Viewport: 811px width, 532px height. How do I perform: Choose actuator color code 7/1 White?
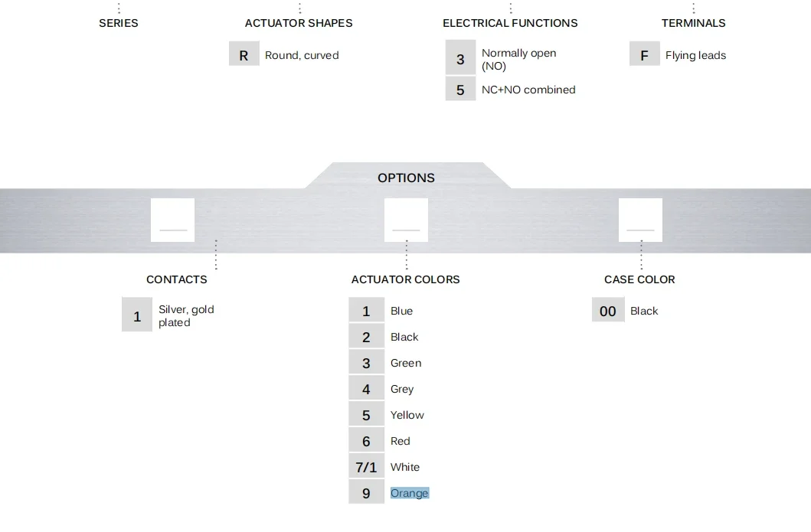pyautogui.click(x=366, y=467)
